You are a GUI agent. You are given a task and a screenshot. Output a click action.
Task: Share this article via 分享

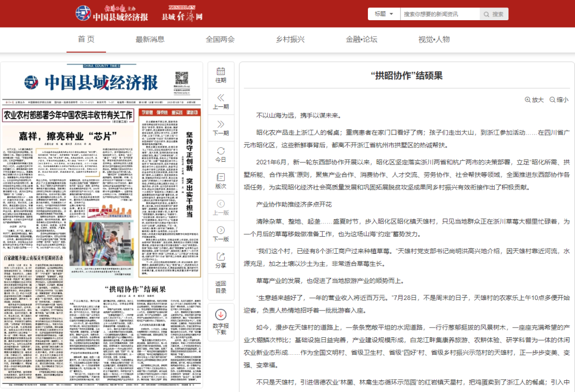[221, 260]
